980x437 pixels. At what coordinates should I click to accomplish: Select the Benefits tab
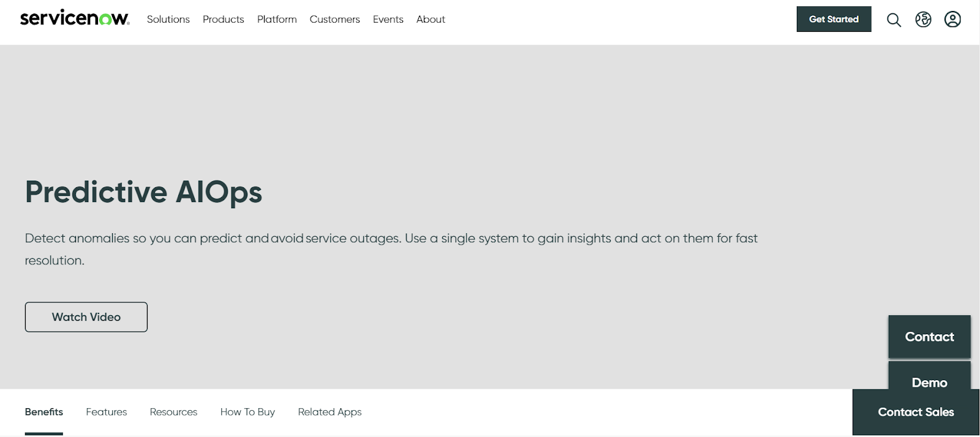pyautogui.click(x=44, y=412)
